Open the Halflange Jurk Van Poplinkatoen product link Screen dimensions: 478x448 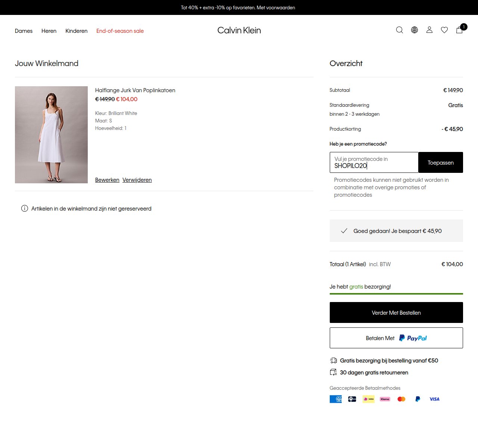click(x=135, y=90)
